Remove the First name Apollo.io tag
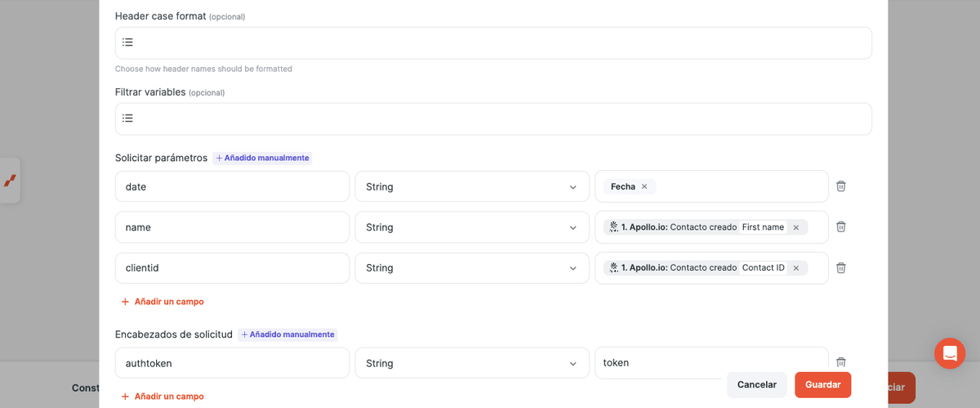 pos(796,227)
